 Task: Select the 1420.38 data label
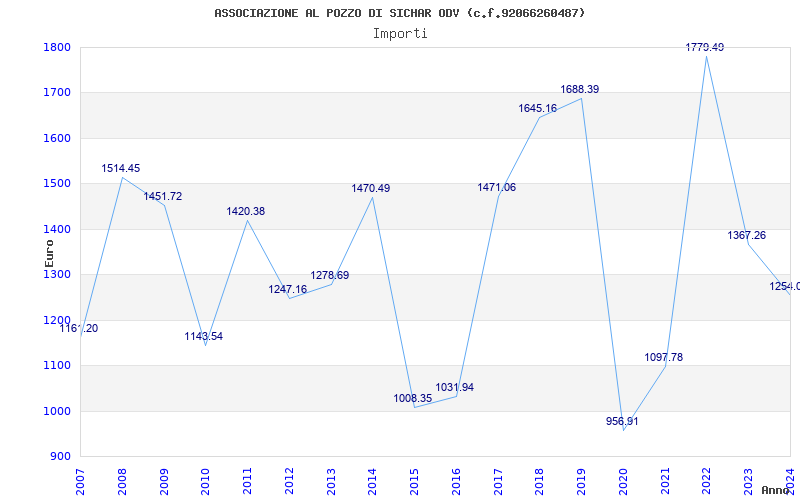246,211
